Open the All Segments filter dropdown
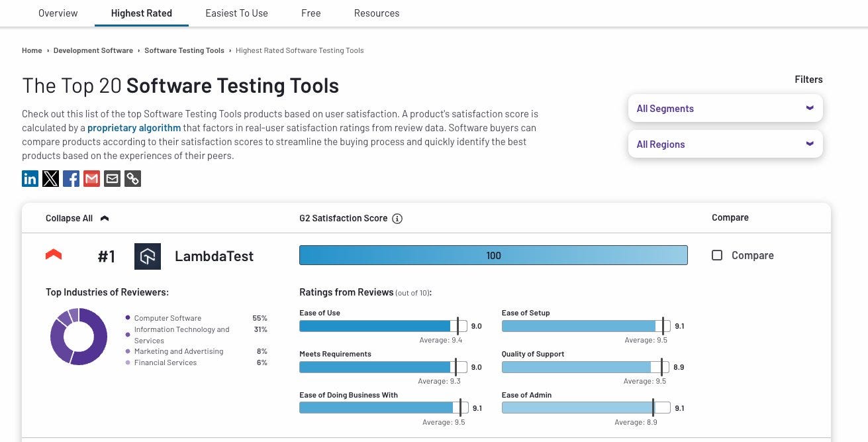 pos(725,109)
